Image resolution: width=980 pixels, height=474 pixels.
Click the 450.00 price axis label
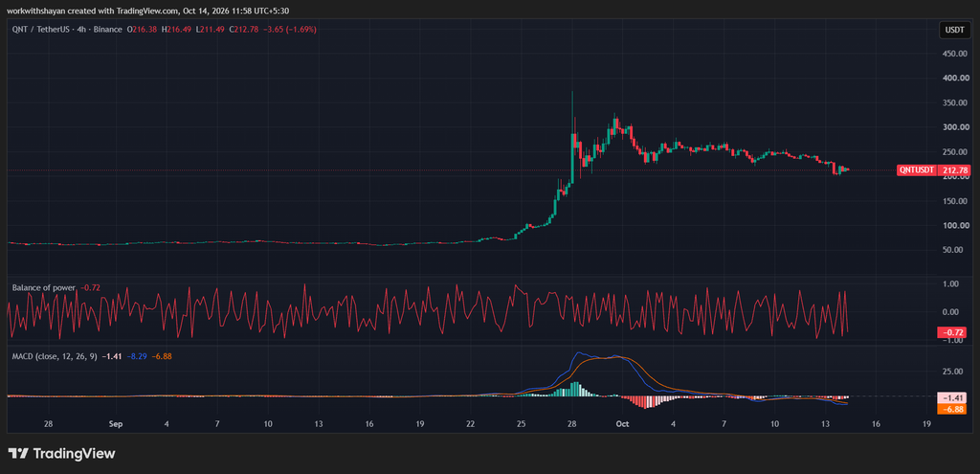tap(954, 54)
